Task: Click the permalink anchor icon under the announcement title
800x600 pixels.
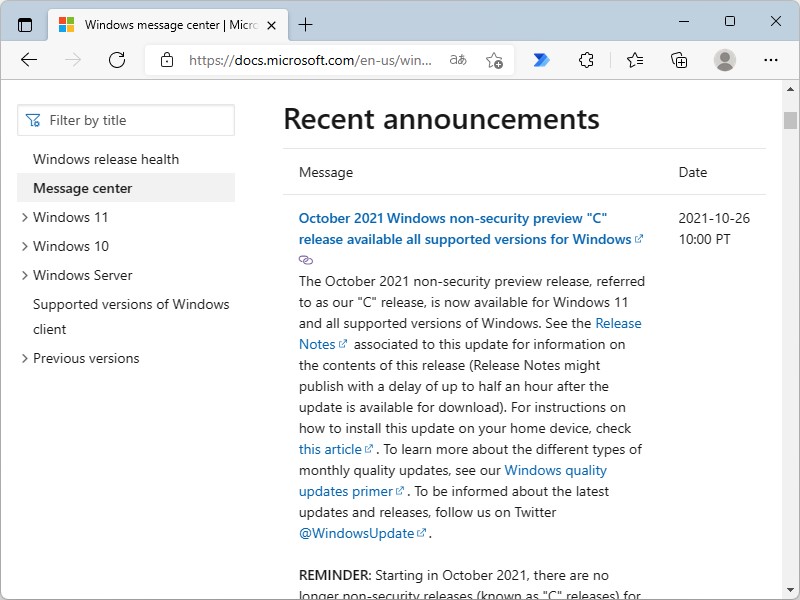Action: pos(305,260)
